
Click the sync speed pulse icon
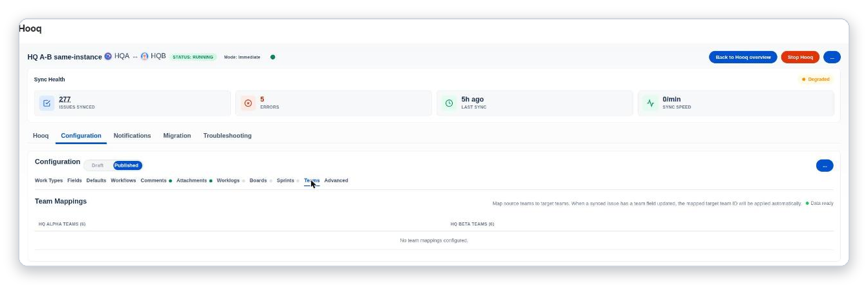[x=651, y=103]
